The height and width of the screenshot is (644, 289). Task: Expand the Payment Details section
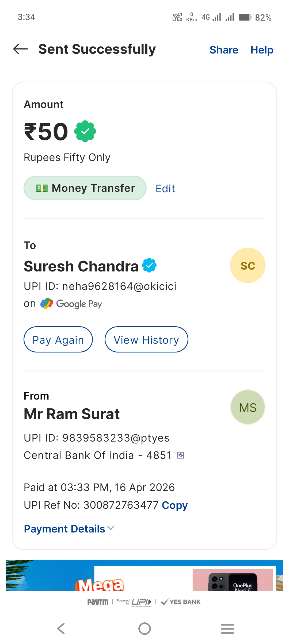pyautogui.click(x=69, y=529)
